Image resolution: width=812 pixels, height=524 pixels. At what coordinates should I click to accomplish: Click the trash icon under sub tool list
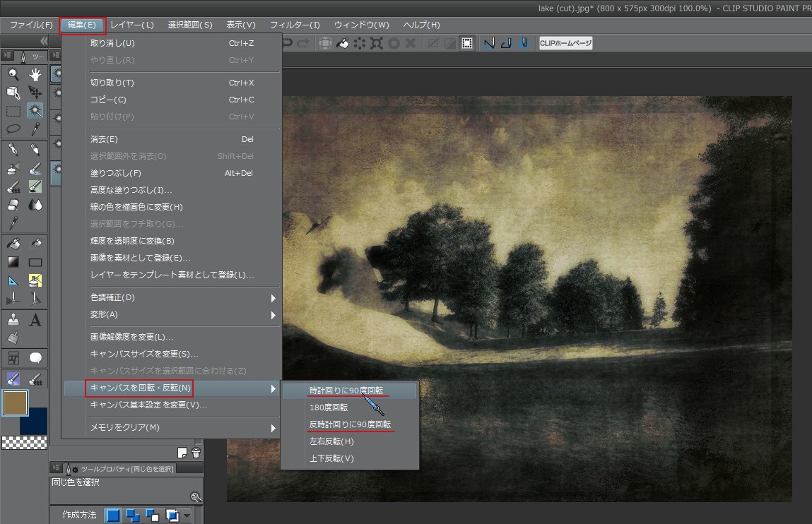pos(196,453)
